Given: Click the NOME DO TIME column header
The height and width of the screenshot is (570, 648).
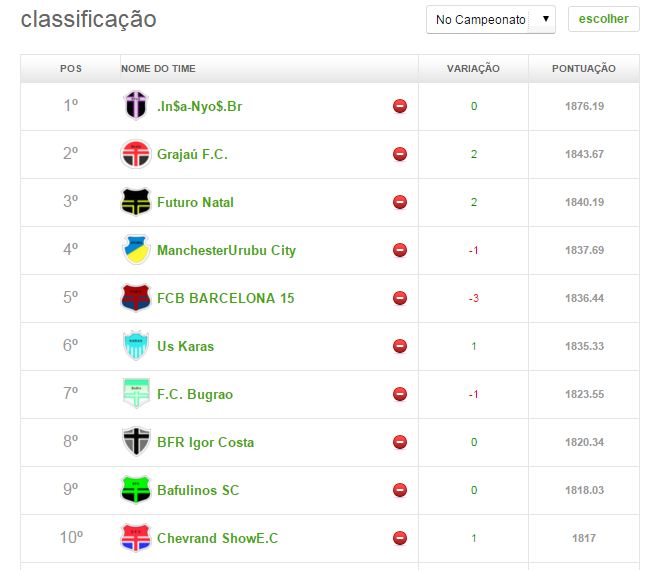Looking at the screenshot, I should pos(158,69).
